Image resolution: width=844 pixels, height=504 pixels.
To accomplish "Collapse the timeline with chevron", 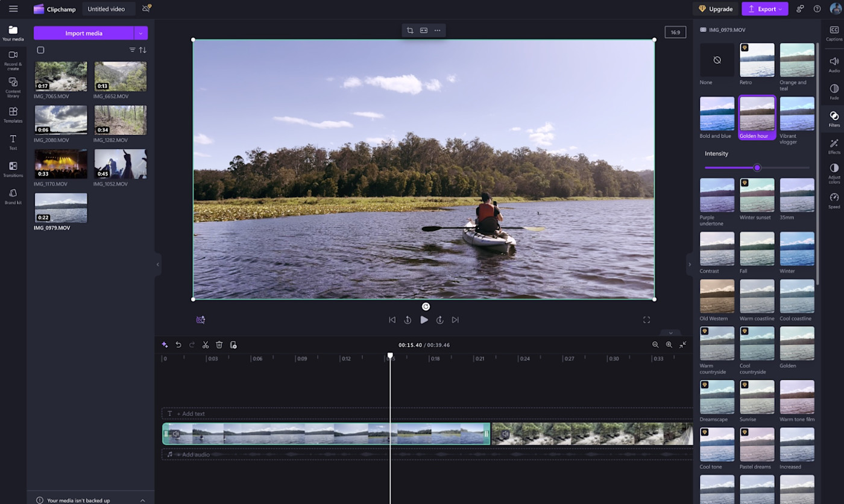I will (670, 333).
